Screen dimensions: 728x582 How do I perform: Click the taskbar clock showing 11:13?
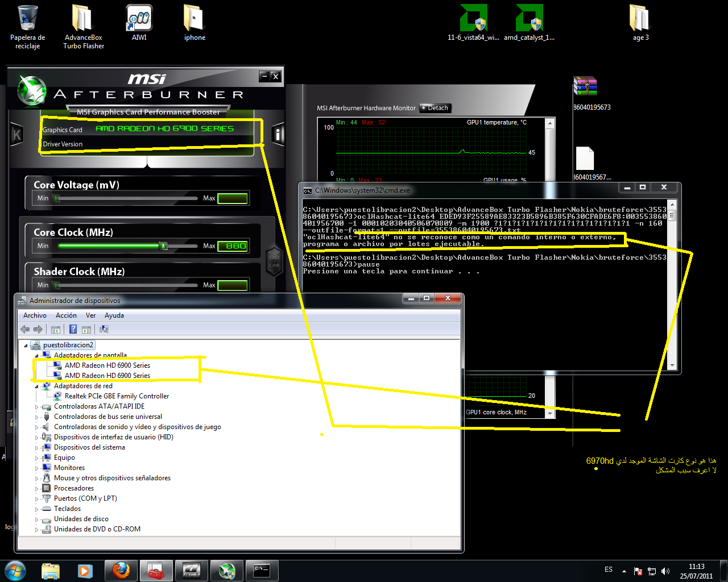(x=697, y=571)
